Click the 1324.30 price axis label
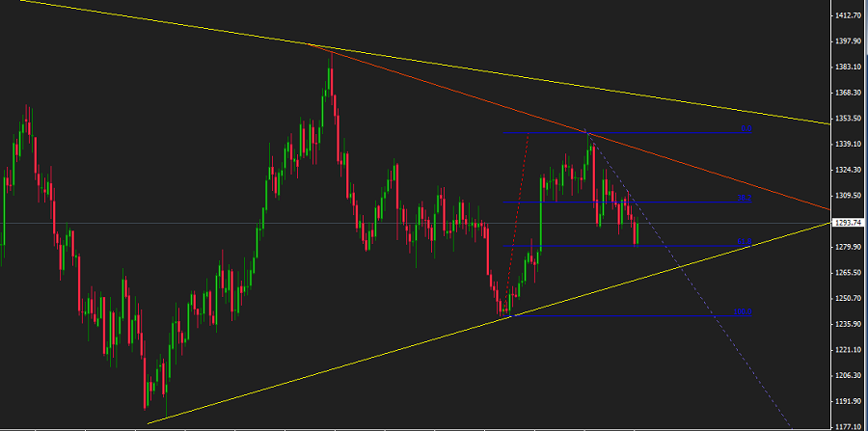Screen dimensions: 868x431 (848, 170)
